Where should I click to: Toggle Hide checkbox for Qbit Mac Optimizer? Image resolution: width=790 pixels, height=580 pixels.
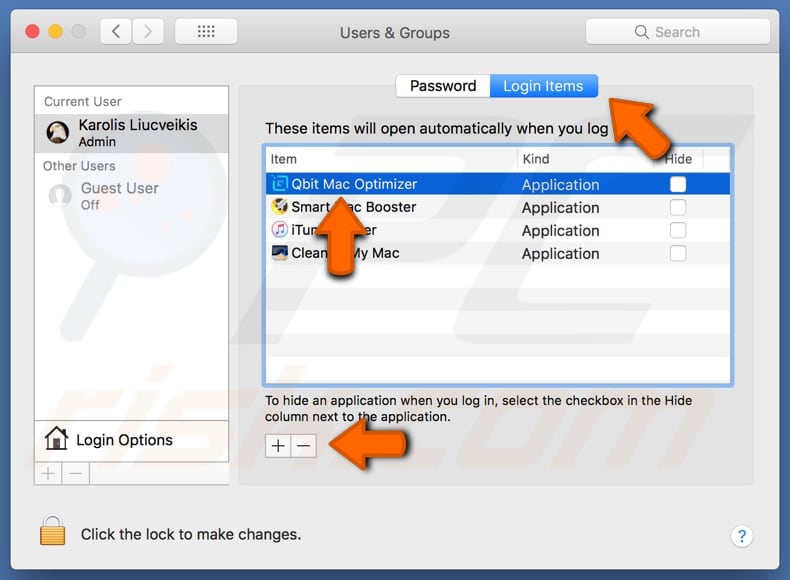[x=678, y=184]
